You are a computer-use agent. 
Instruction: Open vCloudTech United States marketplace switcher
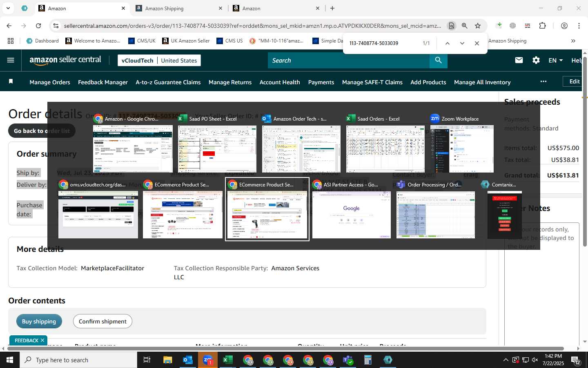click(159, 61)
